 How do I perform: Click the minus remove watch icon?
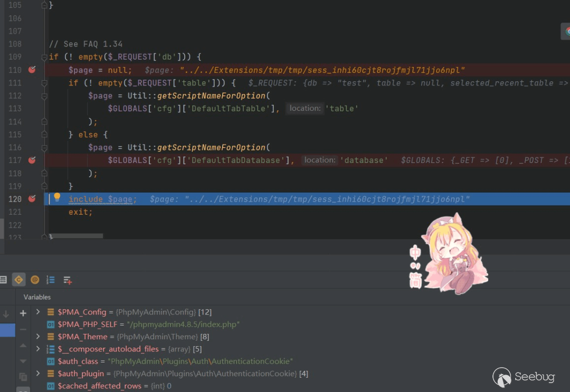coord(23,330)
